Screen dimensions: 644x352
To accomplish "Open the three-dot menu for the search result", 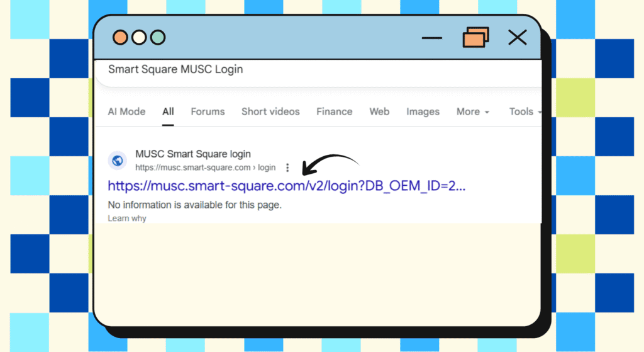I will (287, 167).
